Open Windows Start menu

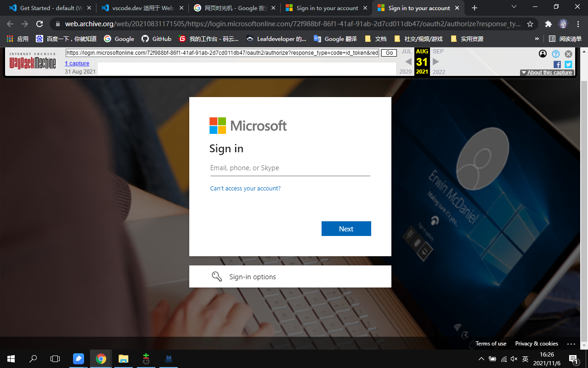[11, 359]
